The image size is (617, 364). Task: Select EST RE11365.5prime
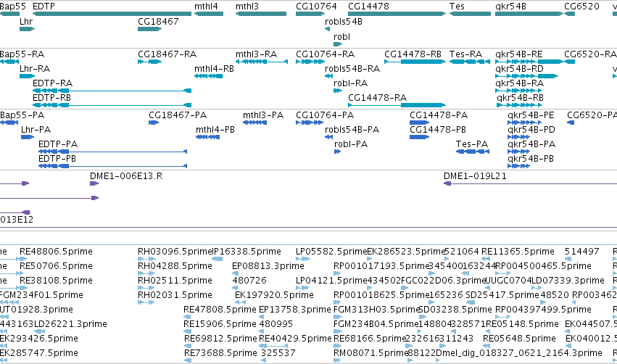[486, 259]
